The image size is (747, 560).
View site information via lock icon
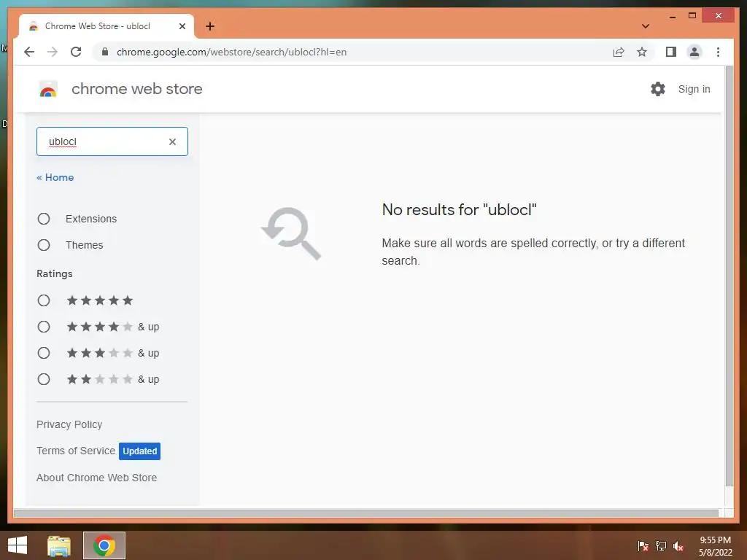(x=105, y=52)
